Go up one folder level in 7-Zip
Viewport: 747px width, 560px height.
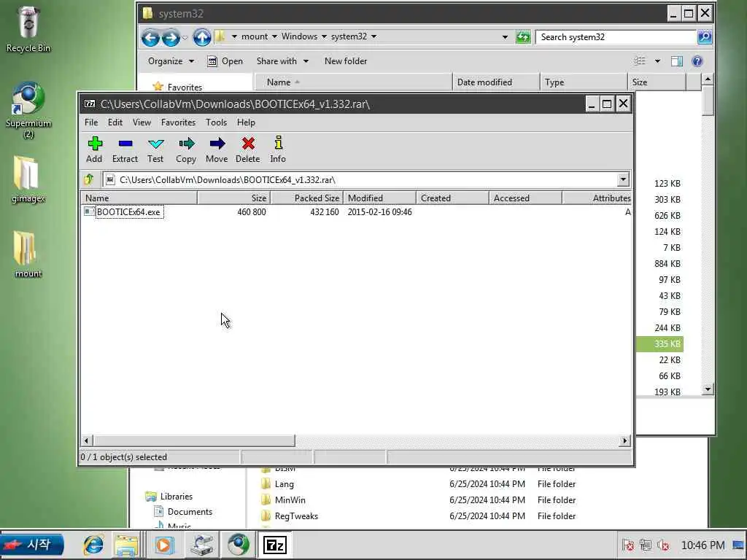pyautogui.click(x=89, y=179)
